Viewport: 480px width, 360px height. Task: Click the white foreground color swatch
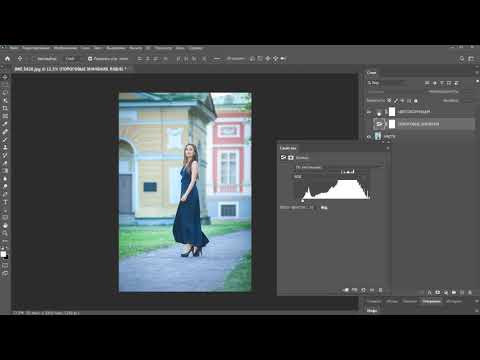[3, 254]
